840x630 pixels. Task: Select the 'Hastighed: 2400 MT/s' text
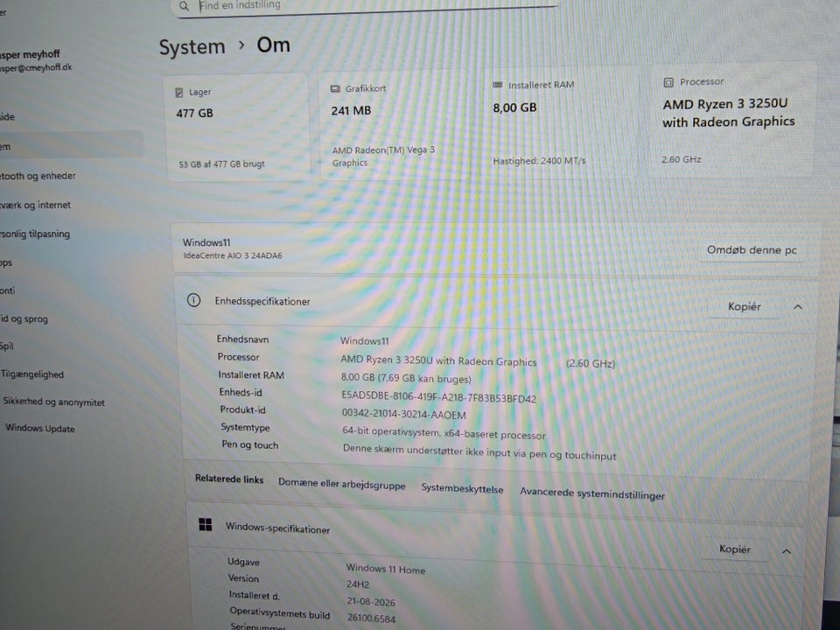539,161
